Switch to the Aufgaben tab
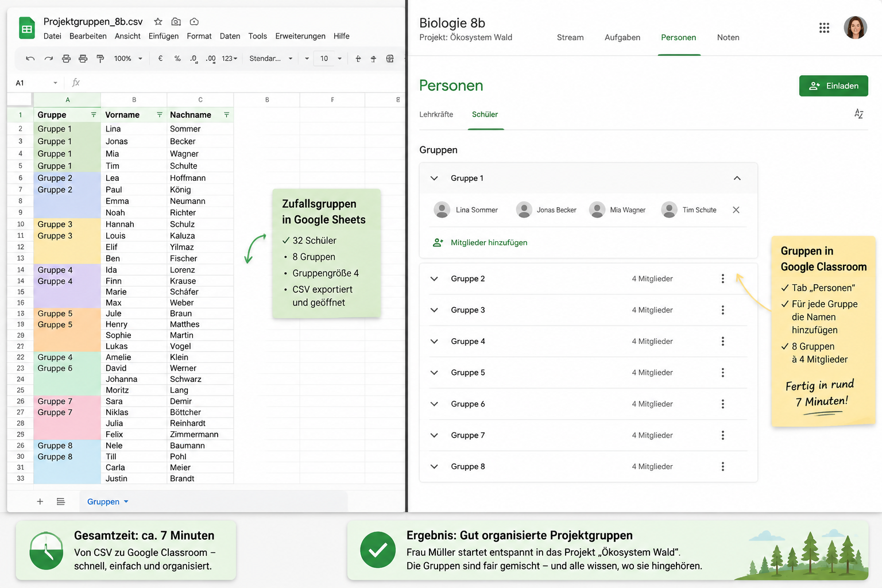Viewport: 882px width, 588px height. tap(622, 37)
